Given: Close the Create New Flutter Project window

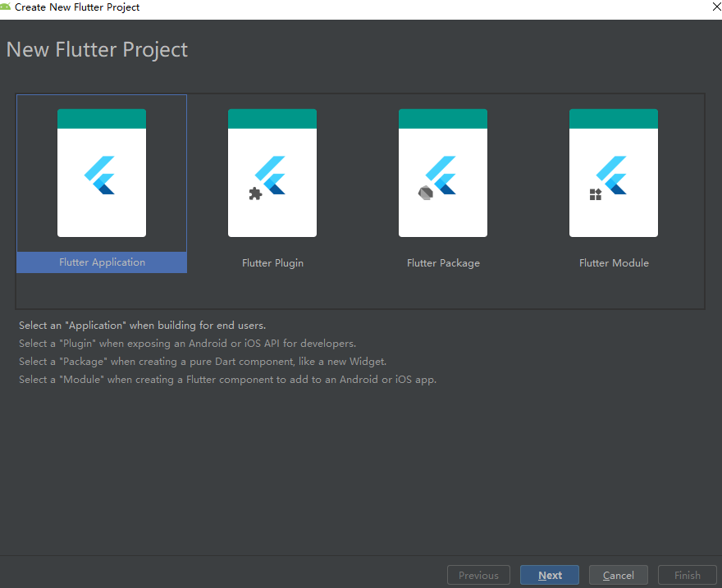Looking at the screenshot, I should click(716, 7).
